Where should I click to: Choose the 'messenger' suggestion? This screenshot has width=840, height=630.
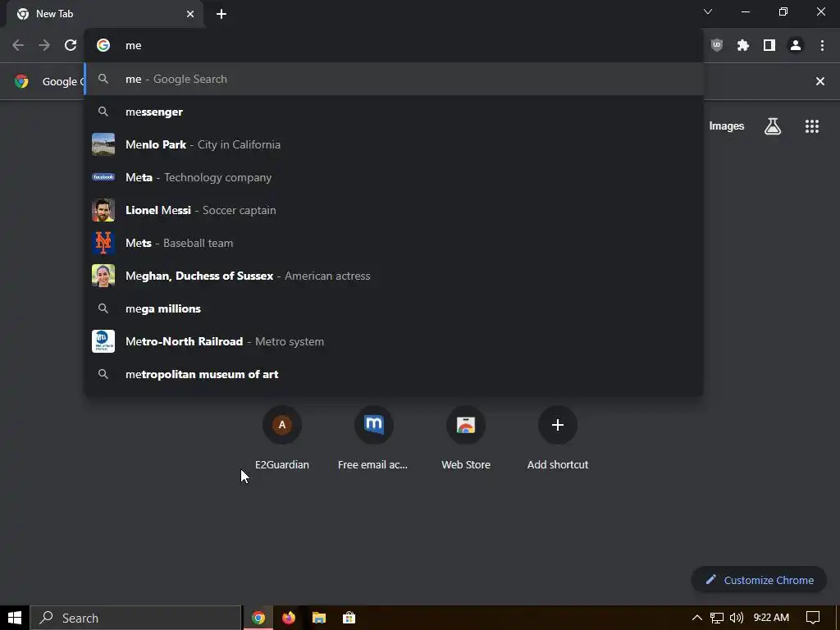click(394, 112)
